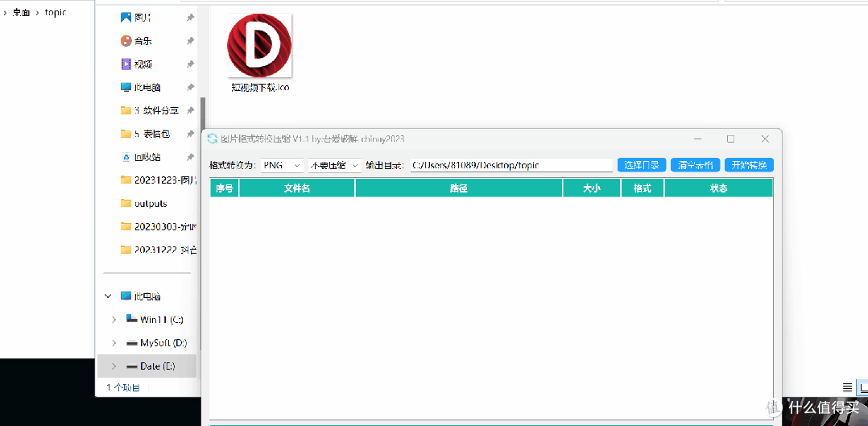868x426 pixels.
Task: Open the 回收站 recycle bin entry
Action: coord(141,157)
